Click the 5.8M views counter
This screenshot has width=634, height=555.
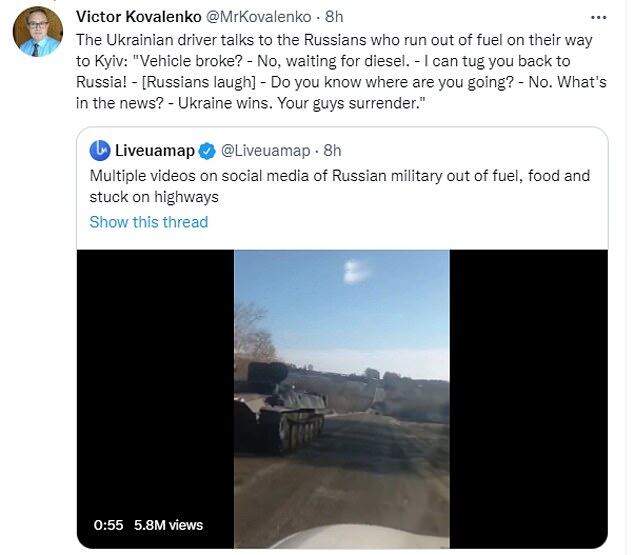(x=167, y=524)
